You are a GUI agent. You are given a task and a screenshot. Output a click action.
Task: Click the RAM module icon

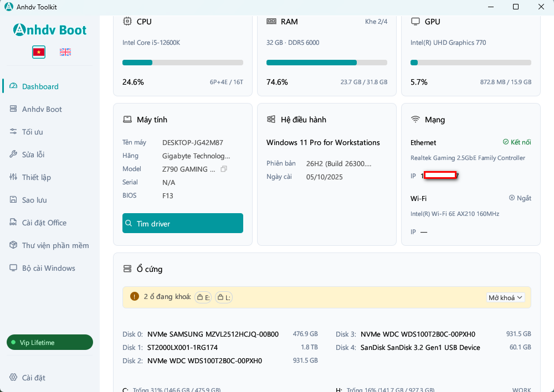point(271,21)
